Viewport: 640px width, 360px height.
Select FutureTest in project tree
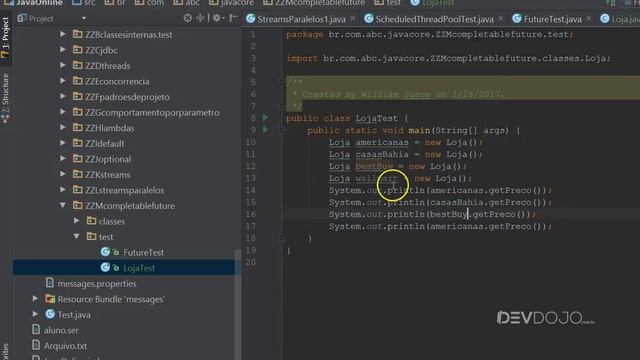click(x=143, y=253)
